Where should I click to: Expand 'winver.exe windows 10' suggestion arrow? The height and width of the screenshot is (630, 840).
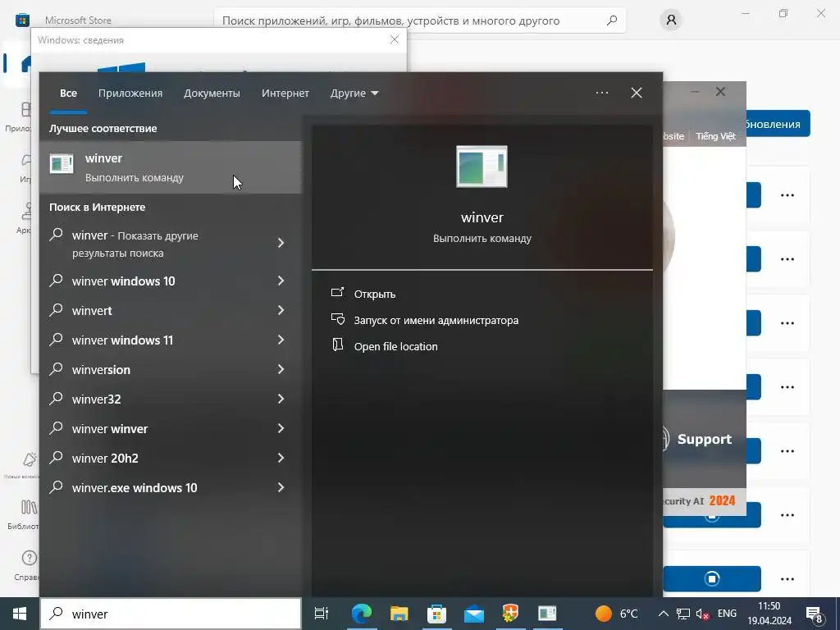(281, 487)
